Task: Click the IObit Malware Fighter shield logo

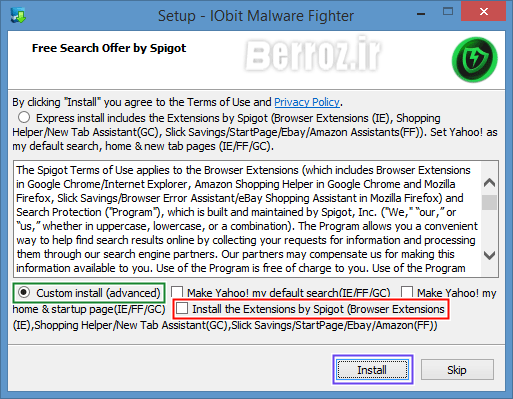Action: coord(475,60)
